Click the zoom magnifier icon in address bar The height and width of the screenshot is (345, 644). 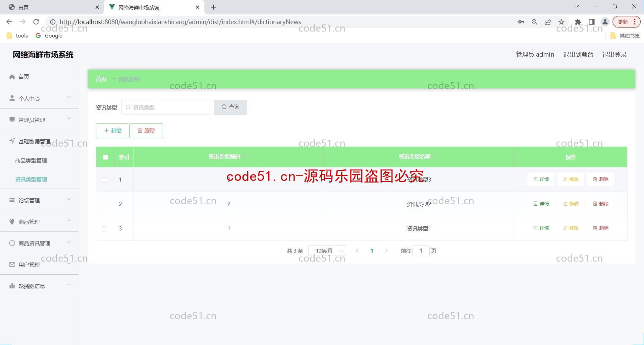(x=534, y=22)
